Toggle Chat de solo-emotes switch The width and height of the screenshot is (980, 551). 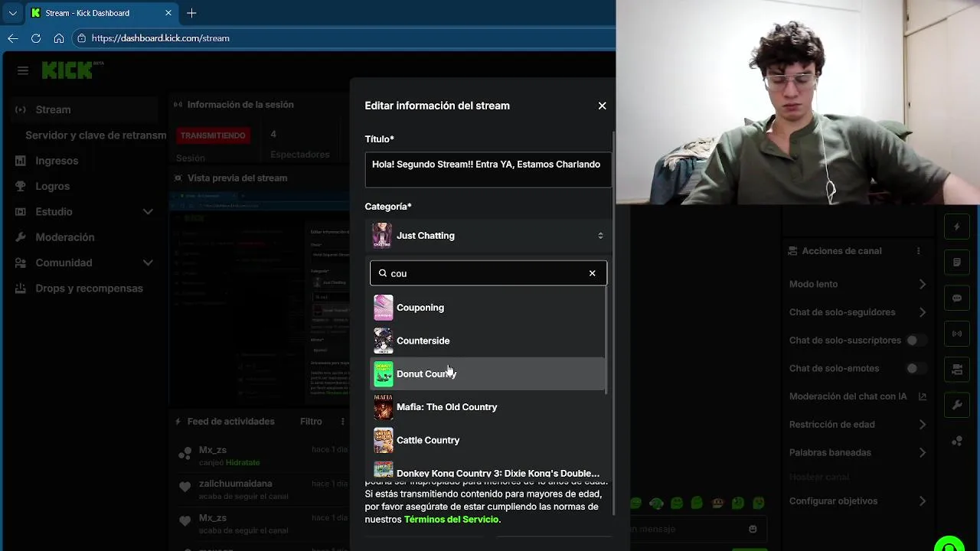[916, 368]
